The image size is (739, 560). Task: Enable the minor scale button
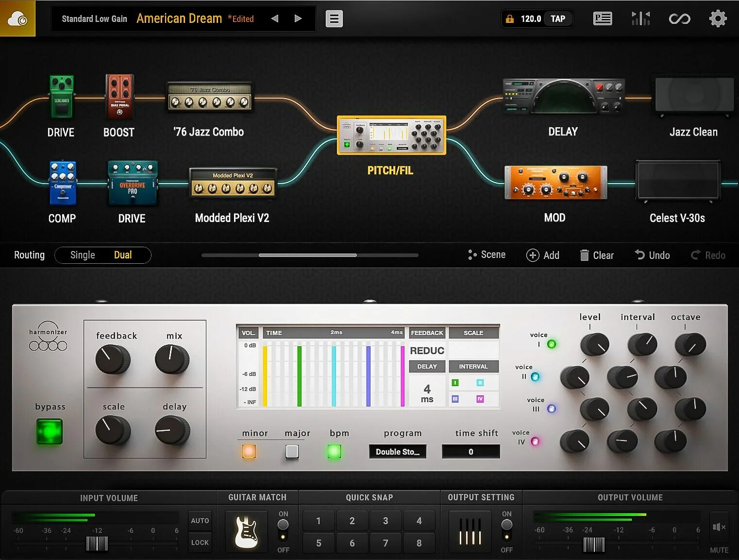point(249,452)
